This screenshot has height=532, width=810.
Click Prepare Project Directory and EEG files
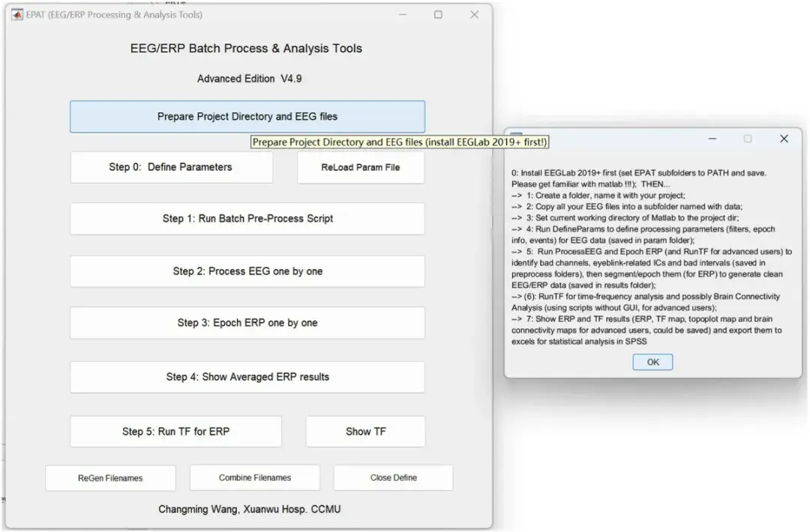click(247, 116)
